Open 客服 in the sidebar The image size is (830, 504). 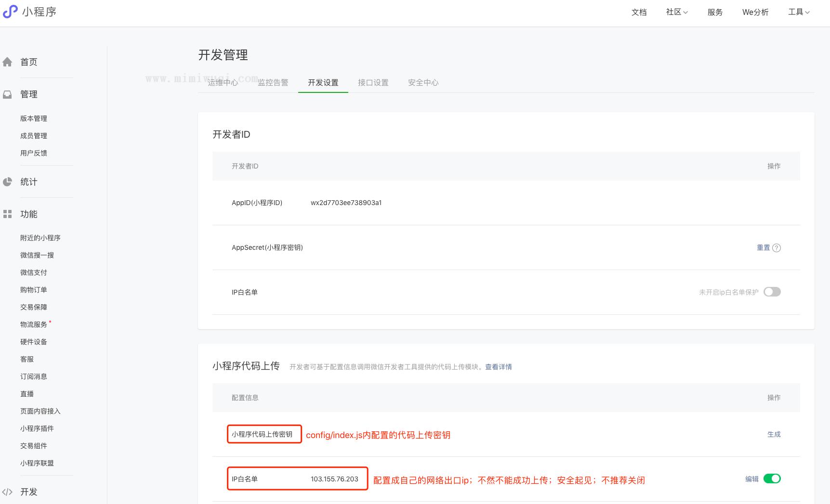27,359
